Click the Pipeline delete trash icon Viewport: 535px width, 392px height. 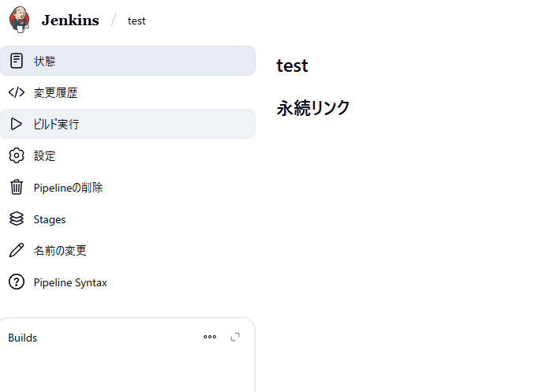pos(17,188)
